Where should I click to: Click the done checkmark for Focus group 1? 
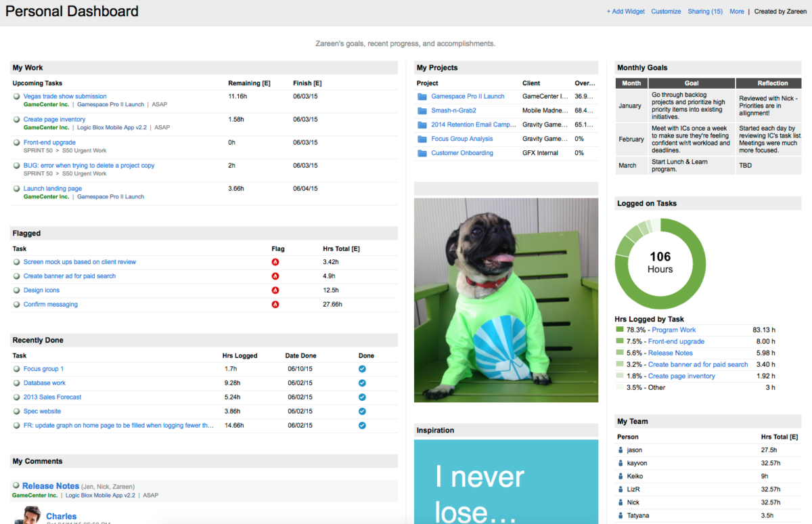tap(362, 369)
